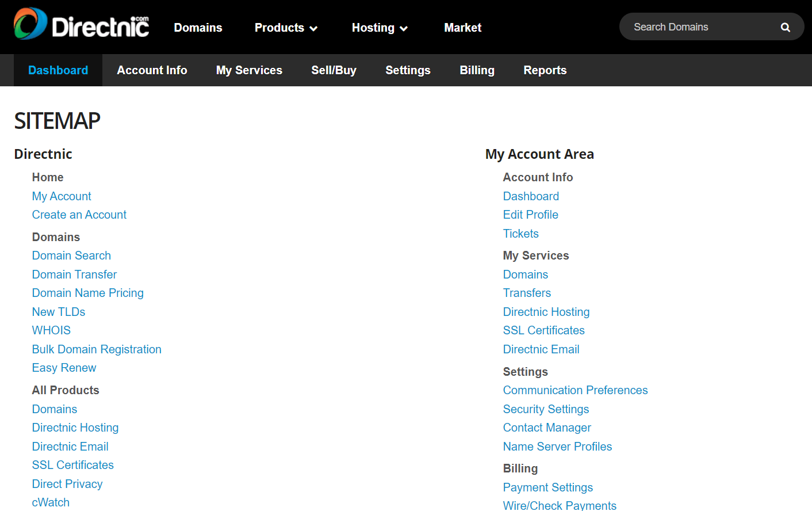The height and width of the screenshot is (511, 812).
Task: Open the cWatch link
Action: pos(51,502)
